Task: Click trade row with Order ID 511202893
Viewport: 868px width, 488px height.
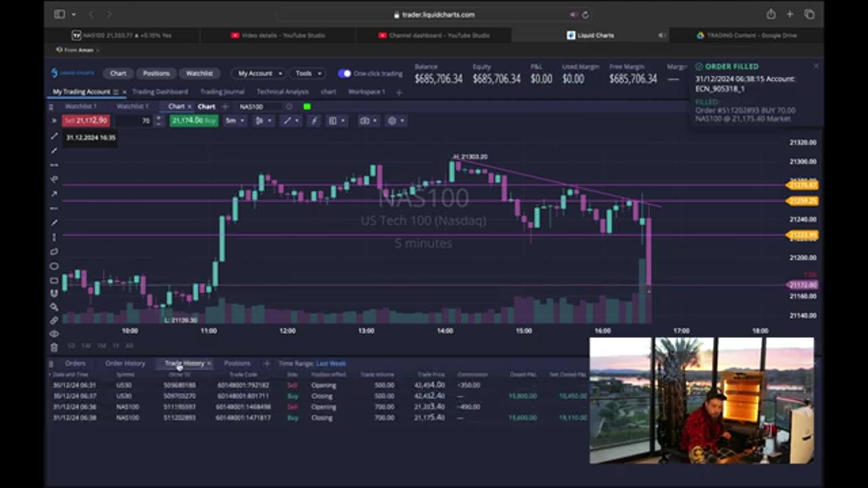Action: coord(319,418)
